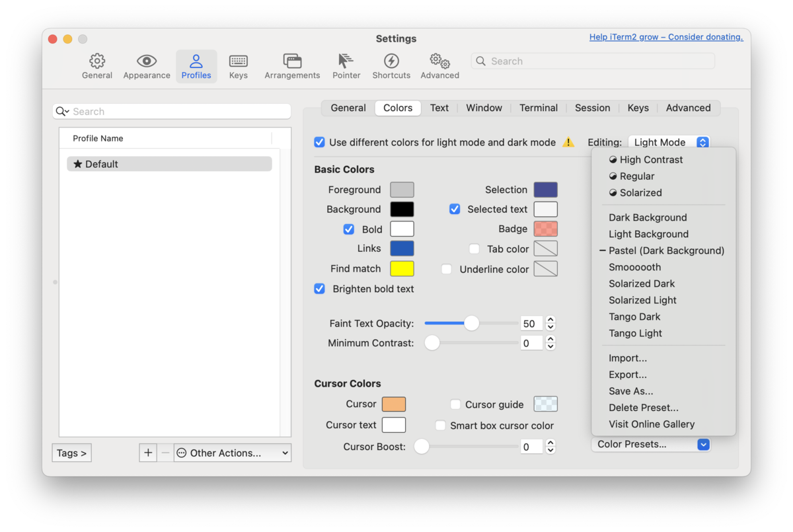Select the Default profile row
Image resolution: width=793 pixels, height=532 pixels.
pos(169,164)
